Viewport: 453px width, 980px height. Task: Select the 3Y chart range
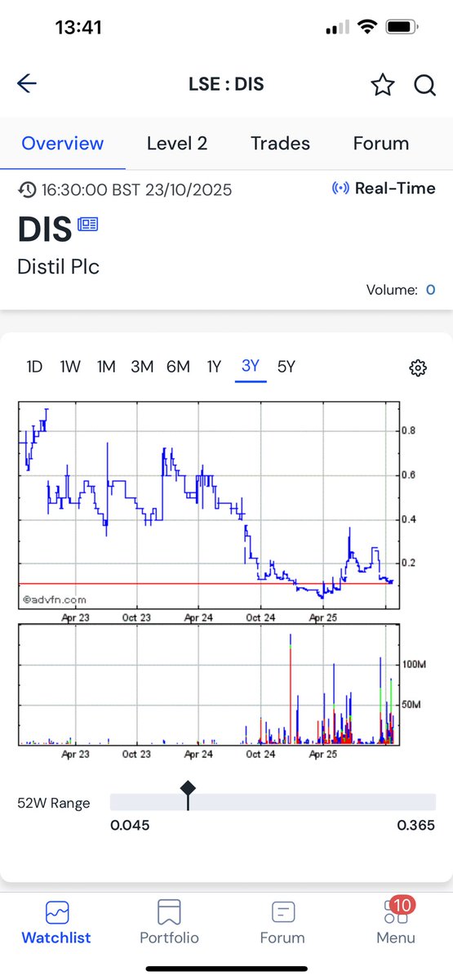[x=251, y=366]
